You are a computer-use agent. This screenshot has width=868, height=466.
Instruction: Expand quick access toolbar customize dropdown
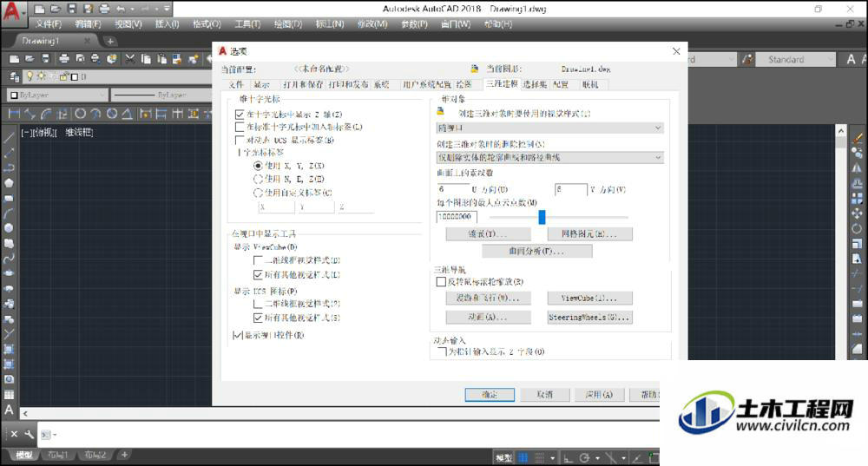click(168, 9)
